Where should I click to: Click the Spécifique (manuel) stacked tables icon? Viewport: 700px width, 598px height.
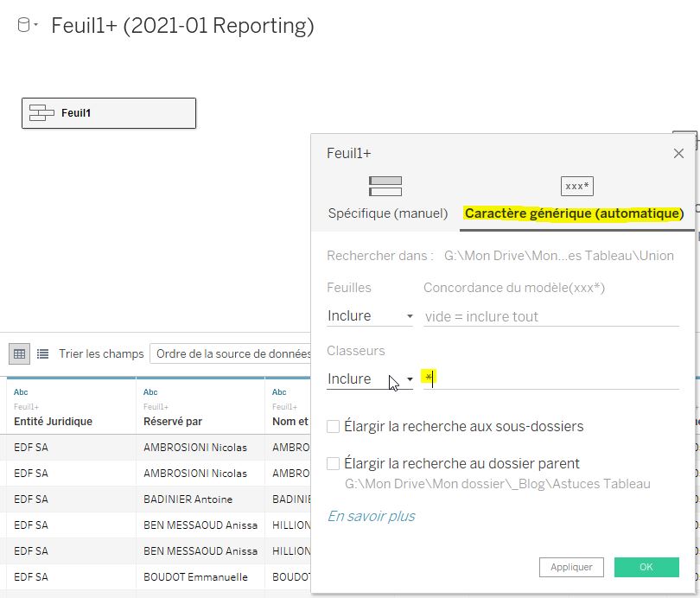point(385,186)
